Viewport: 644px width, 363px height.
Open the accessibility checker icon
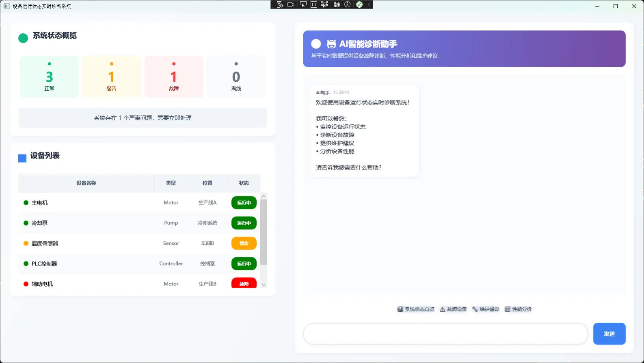coord(347,4)
